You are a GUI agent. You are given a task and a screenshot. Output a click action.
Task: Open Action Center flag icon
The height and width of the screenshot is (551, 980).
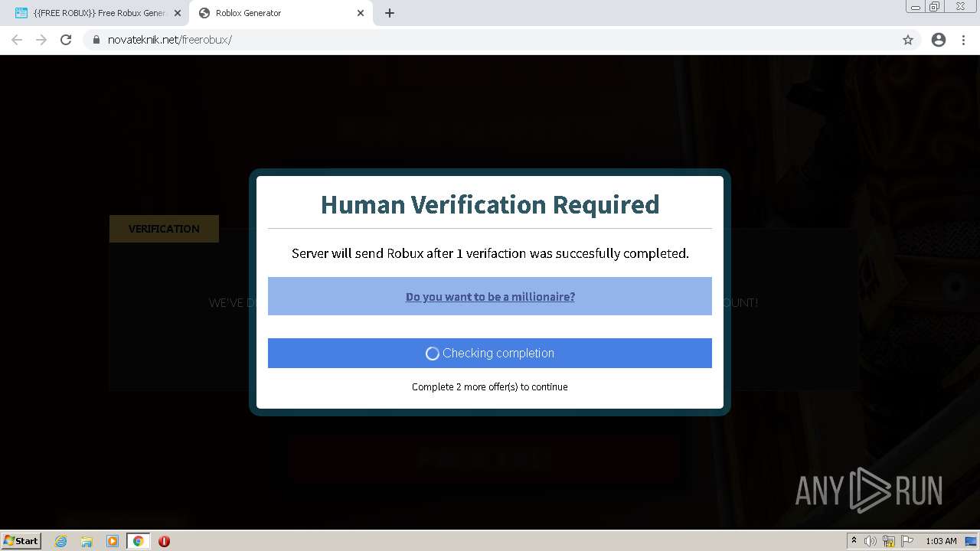click(x=907, y=541)
